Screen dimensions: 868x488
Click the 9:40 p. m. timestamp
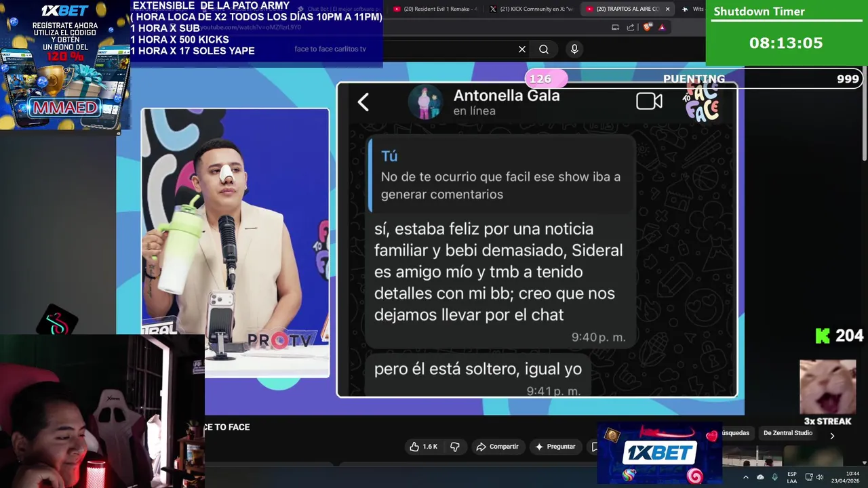click(x=598, y=337)
